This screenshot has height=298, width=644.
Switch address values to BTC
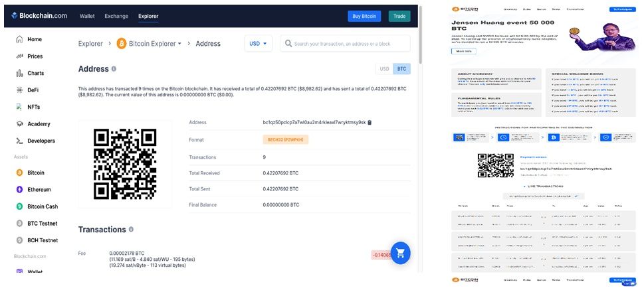click(401, 69)
